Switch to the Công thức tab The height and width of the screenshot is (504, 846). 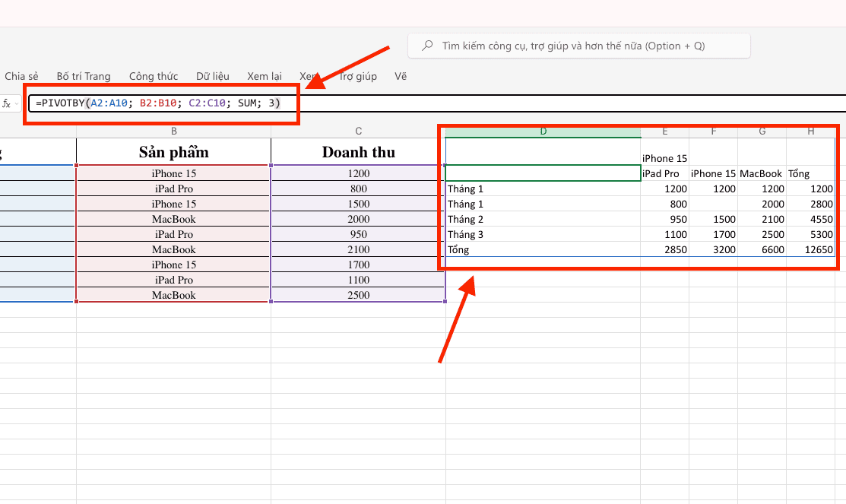154,76
